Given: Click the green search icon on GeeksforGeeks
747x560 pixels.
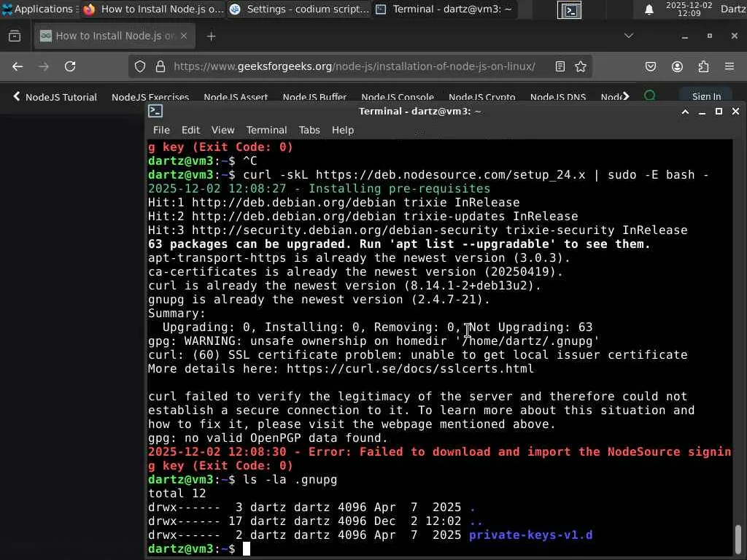Looking at the screenshot, I should pyautogui.click(x=649, y=96).
